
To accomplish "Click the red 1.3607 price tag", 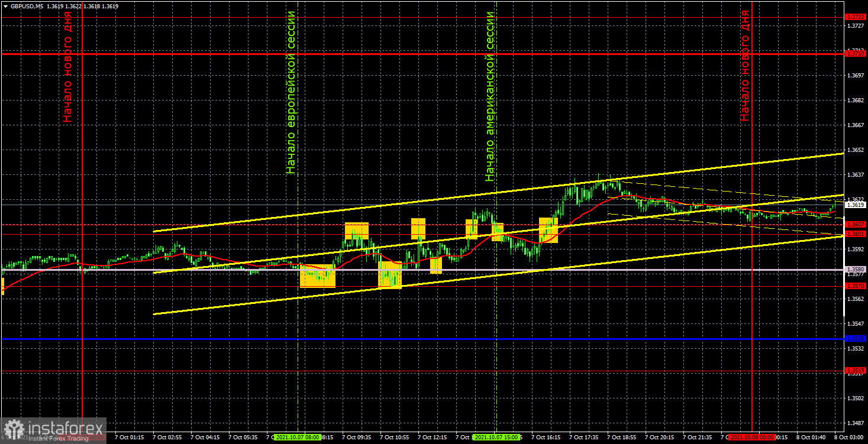I will 856,225.
